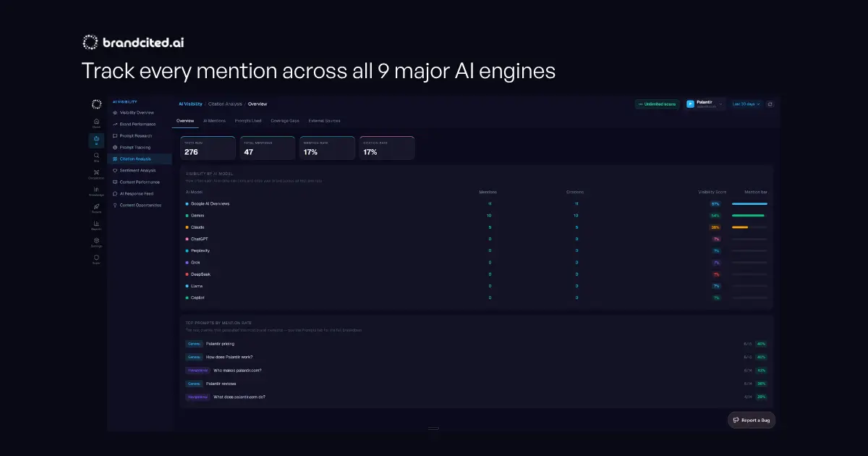Click the rocket icon in the left rail
868x456 pixels.
[96, 208]
